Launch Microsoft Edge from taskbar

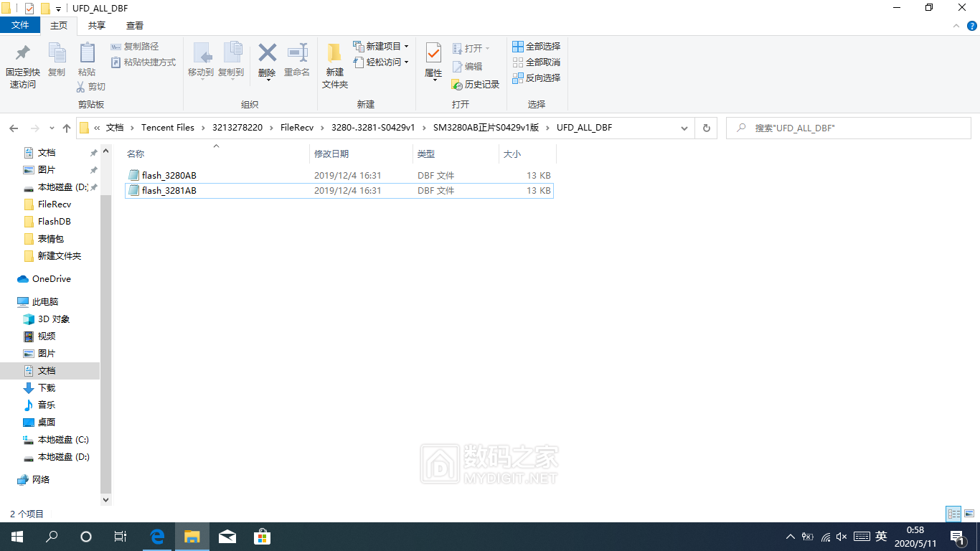157,537
